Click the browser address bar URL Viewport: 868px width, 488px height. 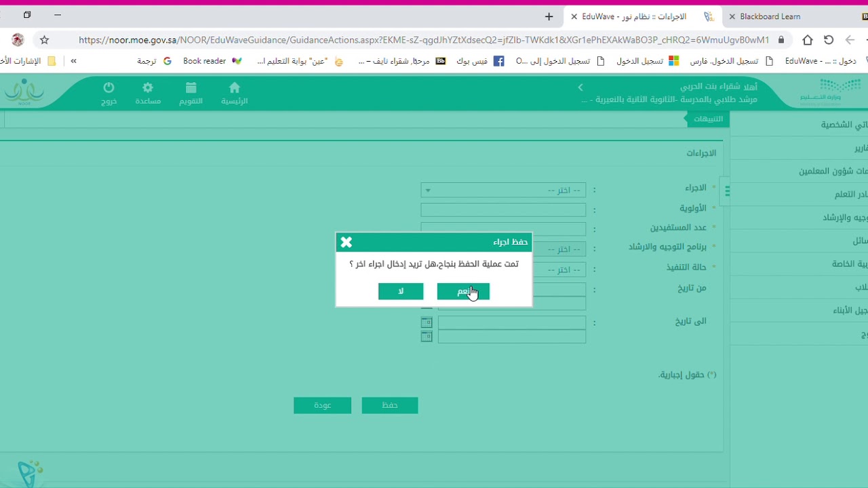pyautogui.click(x=424, y=40)
